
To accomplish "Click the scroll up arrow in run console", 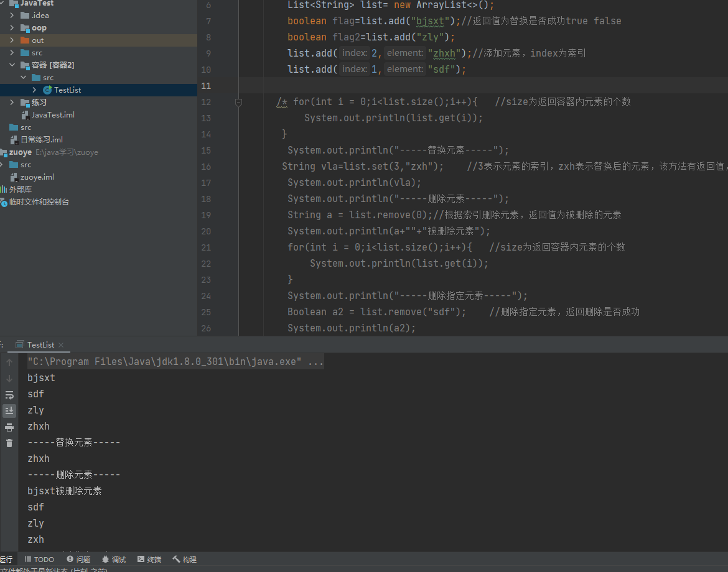I will [x=9, y=362].
